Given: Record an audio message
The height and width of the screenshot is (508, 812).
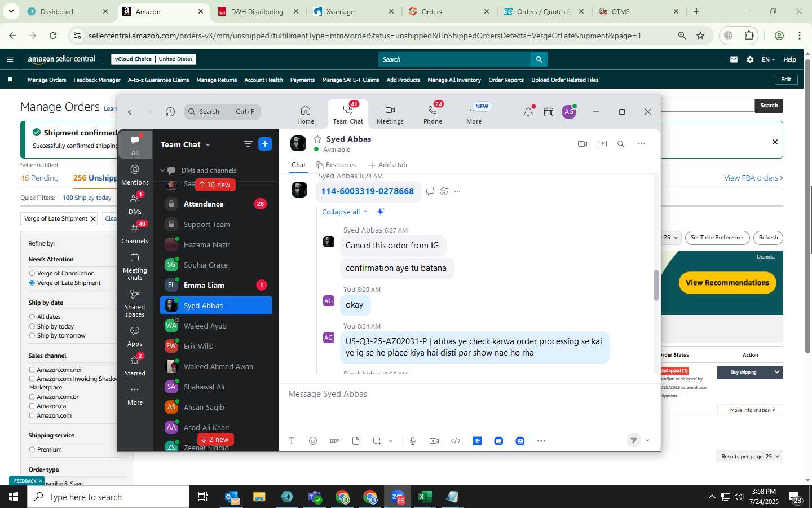Looking at the screenshot, I should click(x=413, y=441).
